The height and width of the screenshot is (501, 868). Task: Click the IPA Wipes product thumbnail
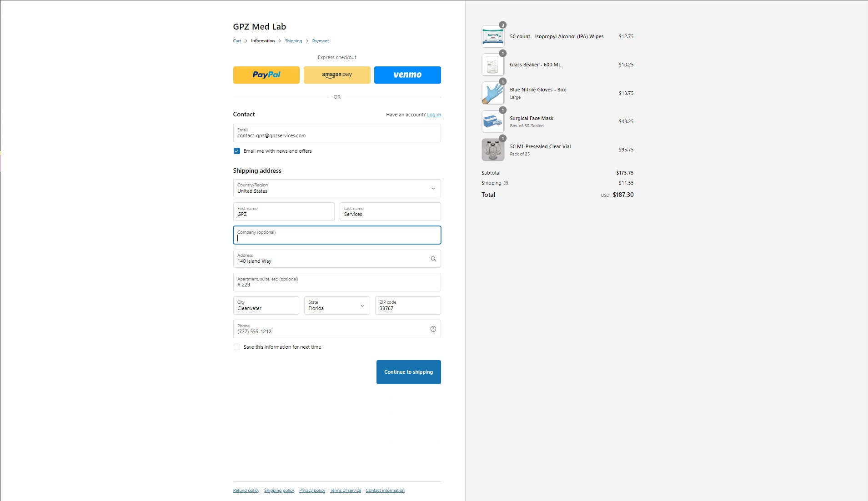click(493, 36)
